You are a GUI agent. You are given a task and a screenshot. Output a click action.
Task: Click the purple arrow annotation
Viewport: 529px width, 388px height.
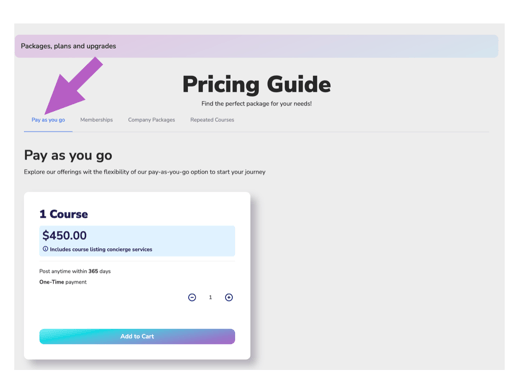74,86
